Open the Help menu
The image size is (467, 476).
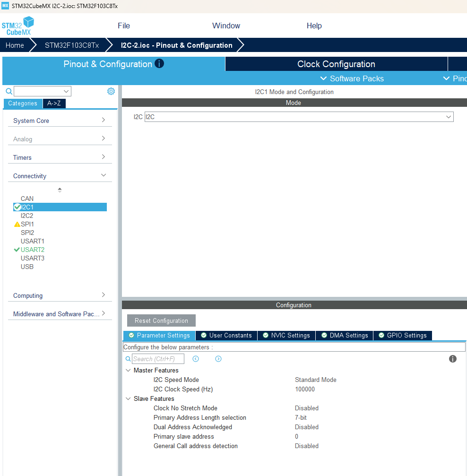pyautogui.click(x=314, y=26)
